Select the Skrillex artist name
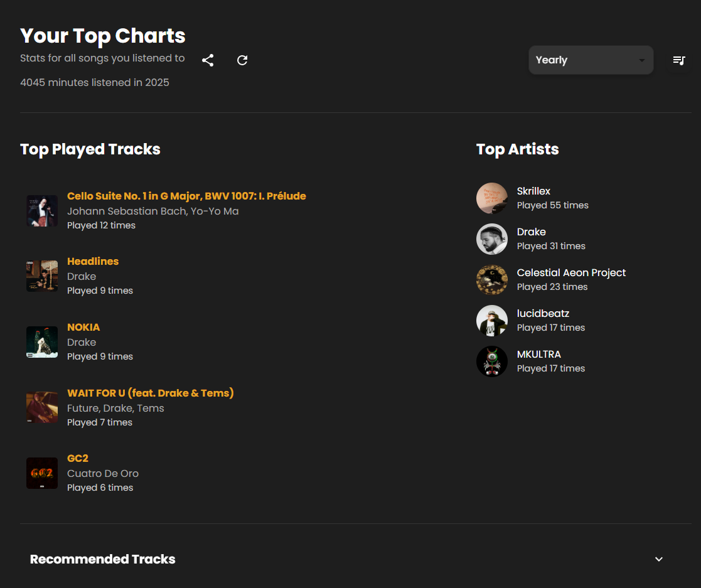Image resolution: width=701 pixels, height=588 pixels. [x=533, y=191]
